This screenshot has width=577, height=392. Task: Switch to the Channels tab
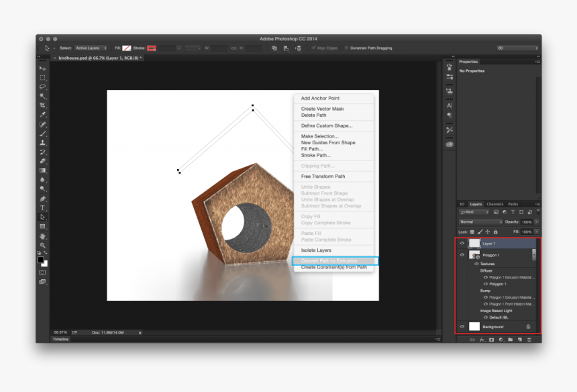[x=495, y=204]
